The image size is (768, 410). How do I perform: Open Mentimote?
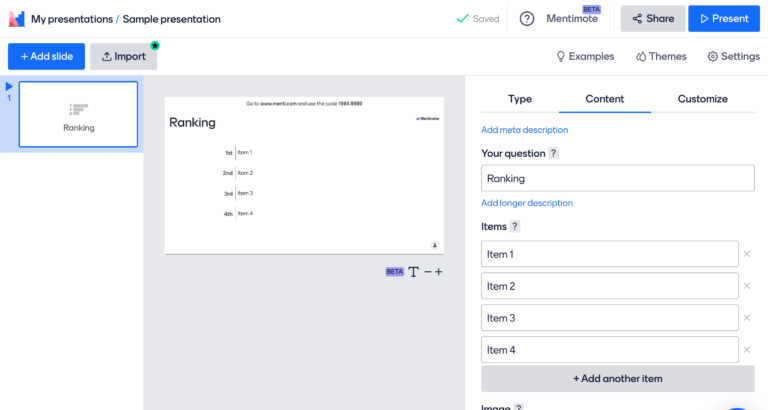coord(572,19)
